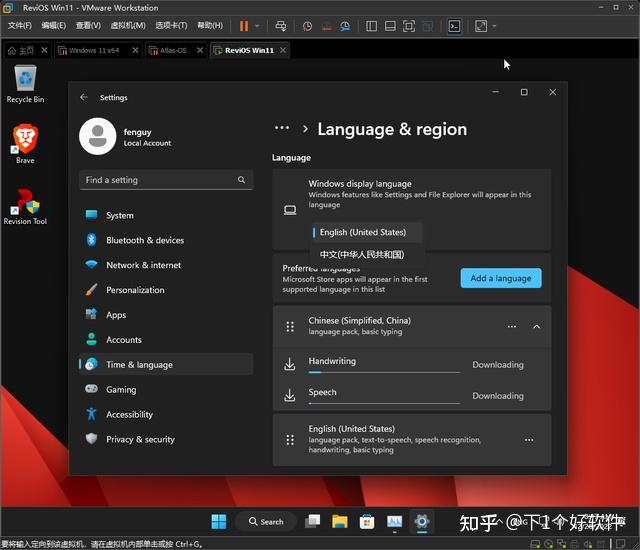This screenshot has height=550, width=640.
Task: Click the breadcrumb ellipsis before Language & region
Action: [282, 128]
